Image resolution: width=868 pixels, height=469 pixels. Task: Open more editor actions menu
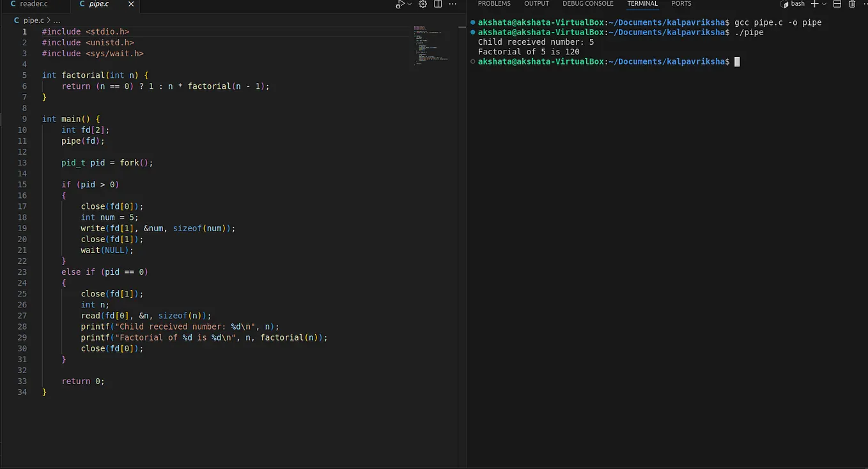(453, 4)
